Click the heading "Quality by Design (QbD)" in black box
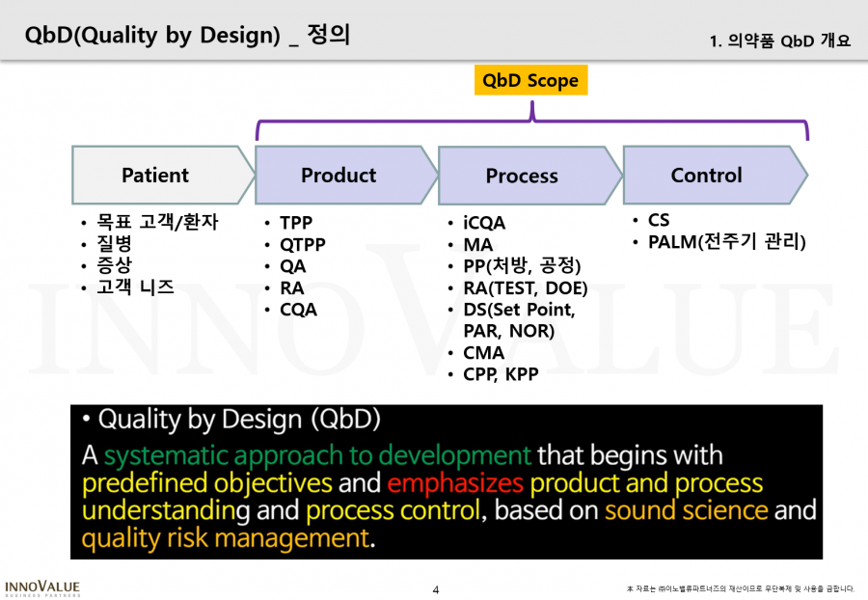 (239, 420)
